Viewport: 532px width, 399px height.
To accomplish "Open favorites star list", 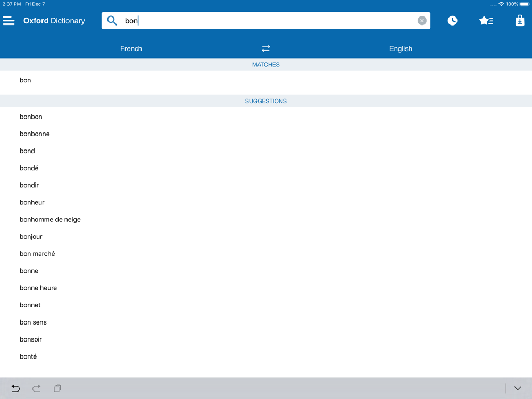I will 486,21.
